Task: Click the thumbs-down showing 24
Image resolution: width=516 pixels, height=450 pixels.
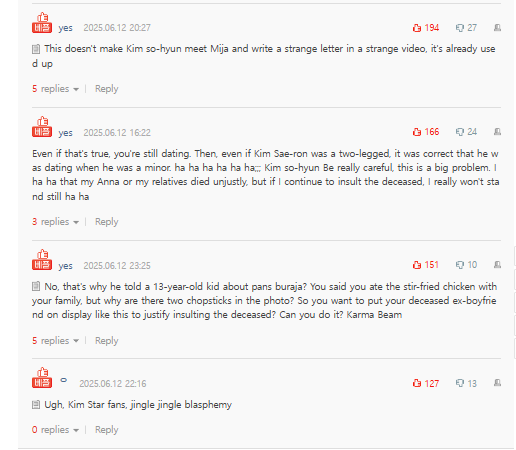Action: [466, 132]
